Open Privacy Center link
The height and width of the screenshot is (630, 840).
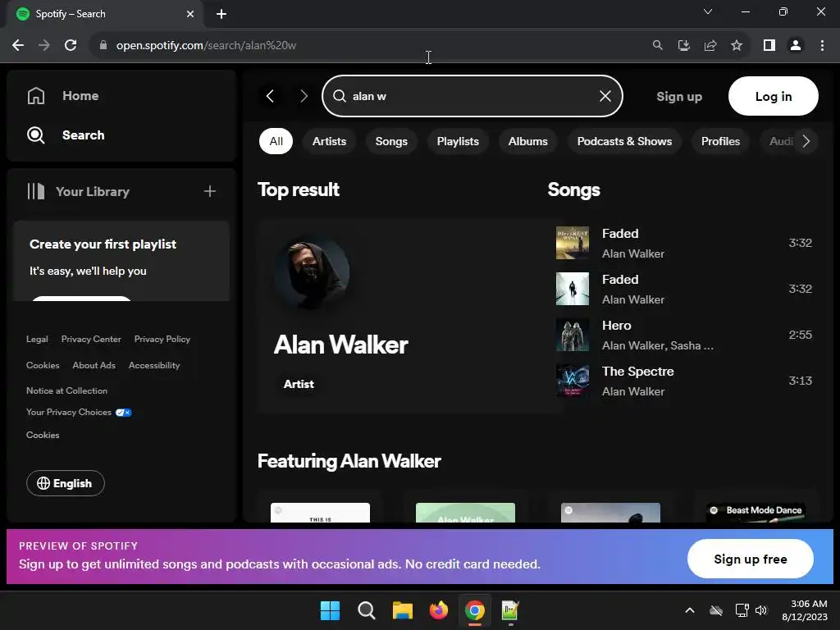point(91,339)
